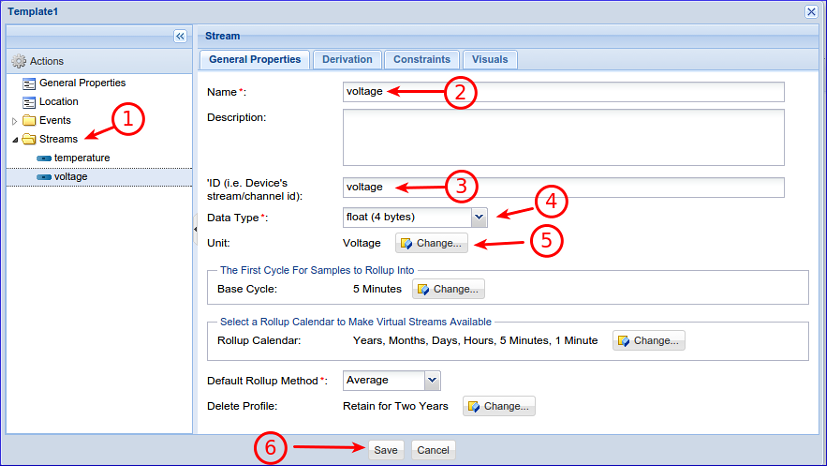Select the Location tree item
Screen dimensions: 827x466
pos(58,102)
